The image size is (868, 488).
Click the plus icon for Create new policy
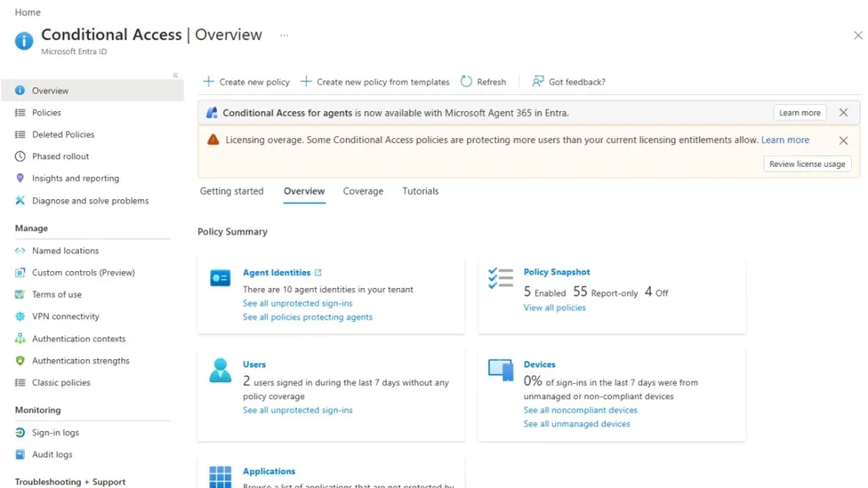209,81
